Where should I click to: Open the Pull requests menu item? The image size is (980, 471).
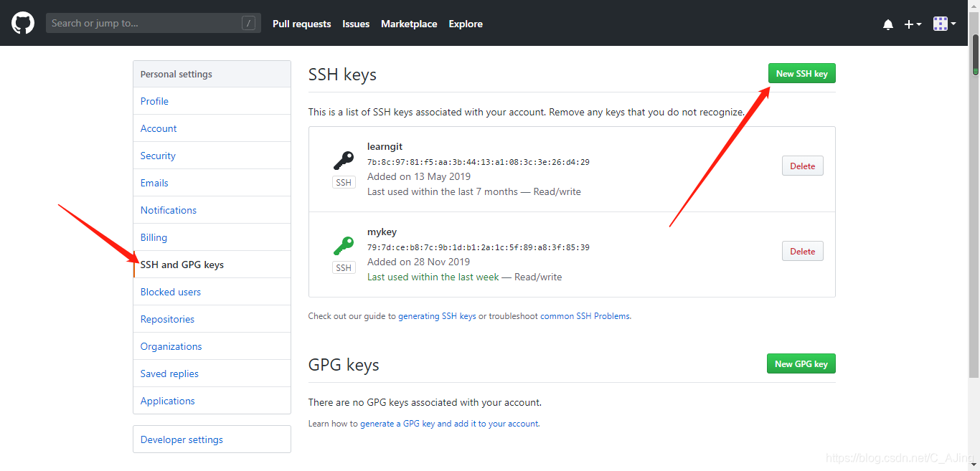(x=301, y=24)
